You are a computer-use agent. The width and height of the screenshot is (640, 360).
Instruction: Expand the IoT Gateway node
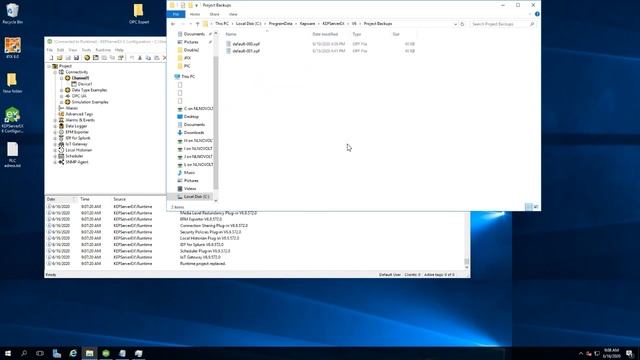click(x=55, y=144)
